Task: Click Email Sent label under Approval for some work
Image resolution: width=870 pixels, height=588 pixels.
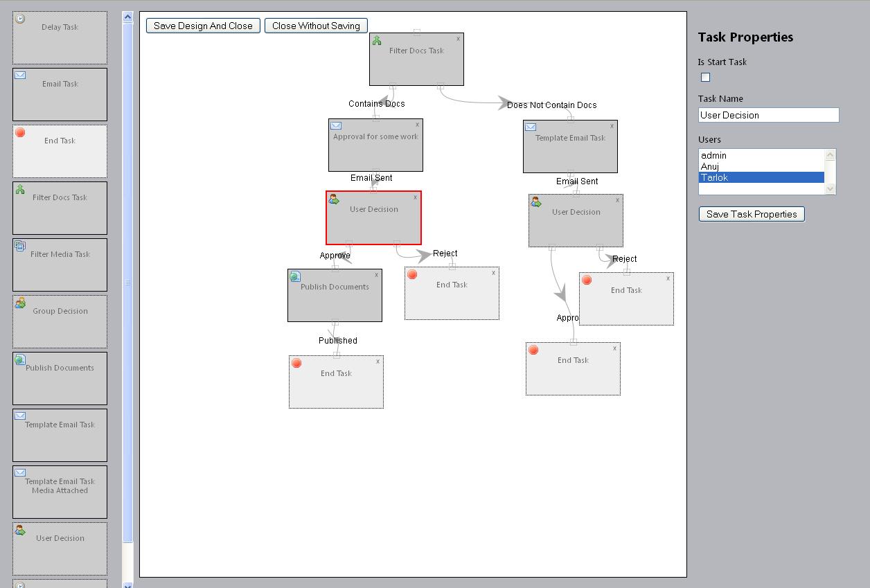Action: coord(371,178)
